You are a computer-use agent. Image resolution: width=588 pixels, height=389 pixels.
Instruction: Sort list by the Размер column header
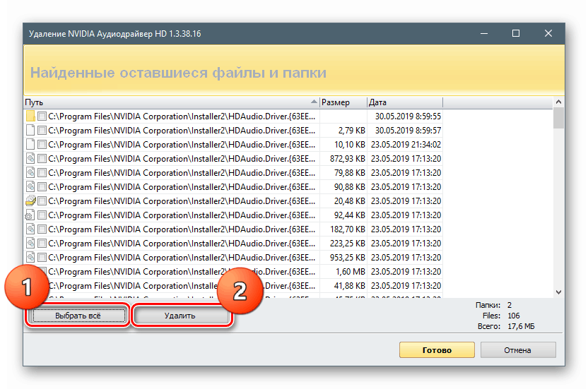coord(343,102)
